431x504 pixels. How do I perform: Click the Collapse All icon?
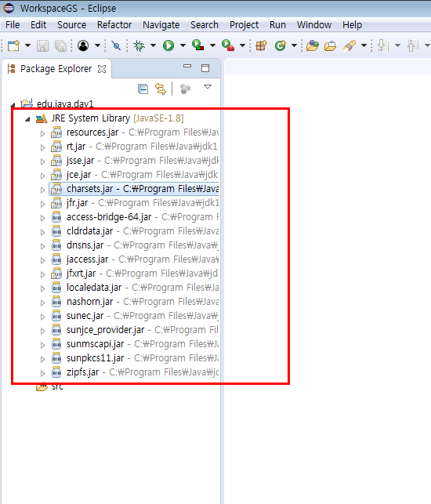click(x=143, y=89)
